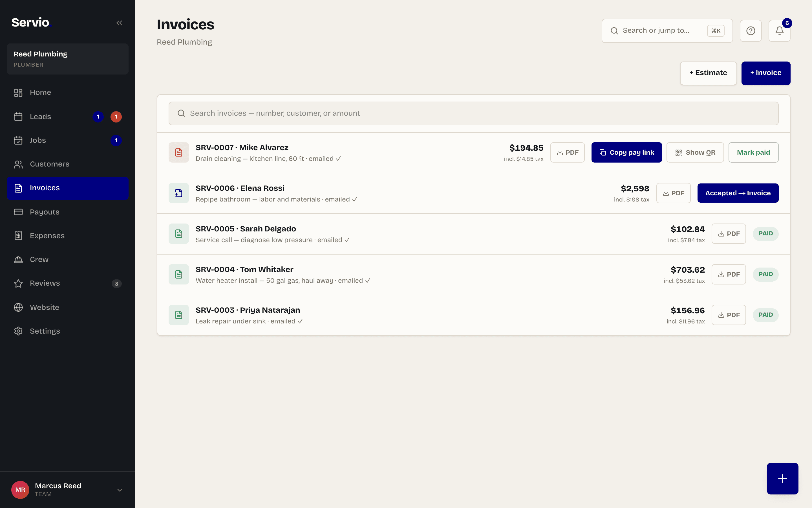Viewport: 812px width, 508px height.
Task: Open Customers section
Action: (67, 164)
